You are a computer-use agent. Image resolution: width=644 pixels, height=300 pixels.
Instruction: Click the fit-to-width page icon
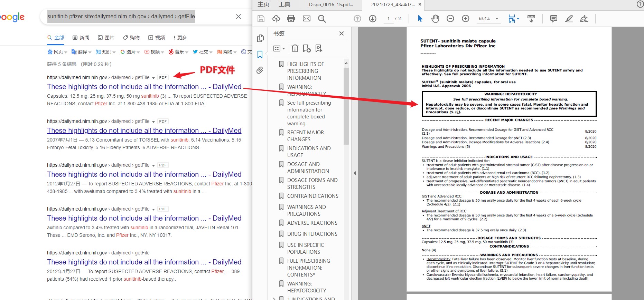(x=512, y=19)
